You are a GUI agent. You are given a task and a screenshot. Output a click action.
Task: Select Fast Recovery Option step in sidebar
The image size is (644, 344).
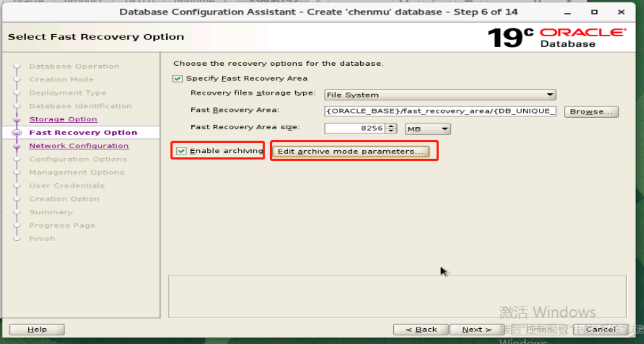coord(83,132)
